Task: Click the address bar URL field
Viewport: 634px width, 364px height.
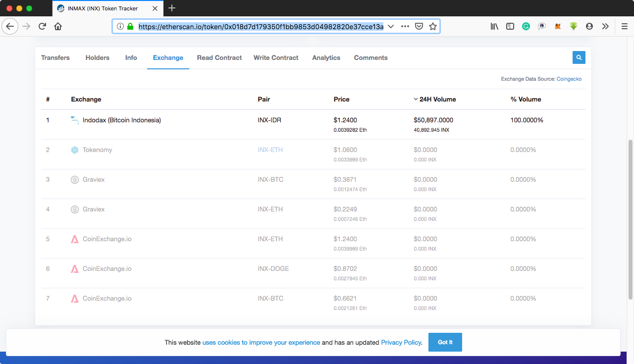Action: [x=261, y=27]
